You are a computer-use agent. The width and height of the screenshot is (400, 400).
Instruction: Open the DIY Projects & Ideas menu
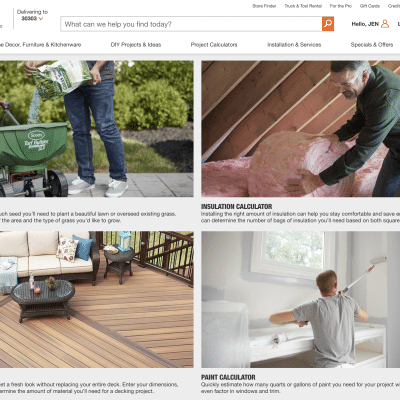[136, 45]
